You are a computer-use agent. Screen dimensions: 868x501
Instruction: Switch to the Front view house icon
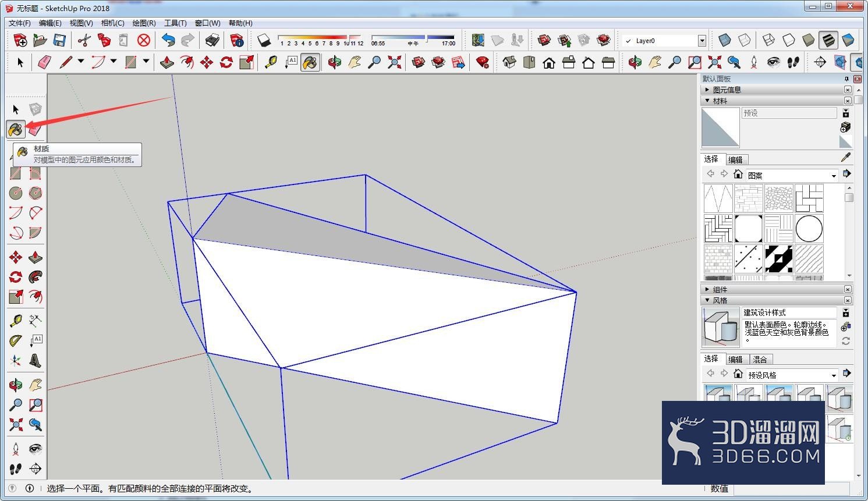pos(549,62)
